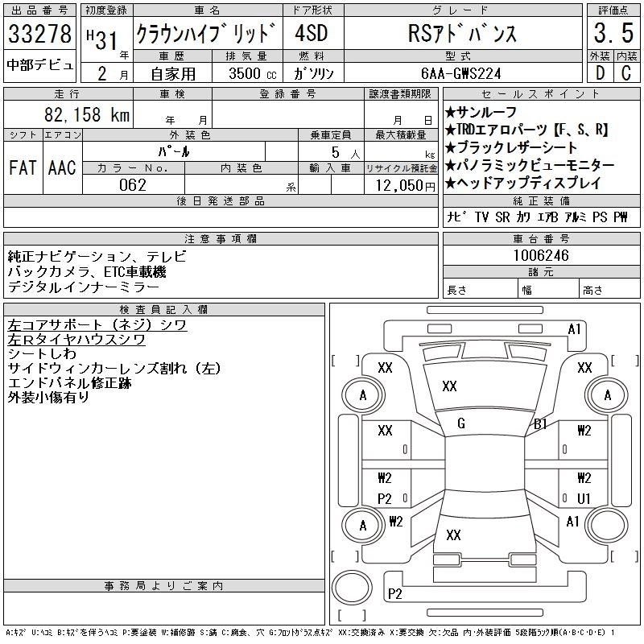Click the star beside ヘッドアップディスプレイ
This screenshot has width=644, height=644.
(450, 183)
